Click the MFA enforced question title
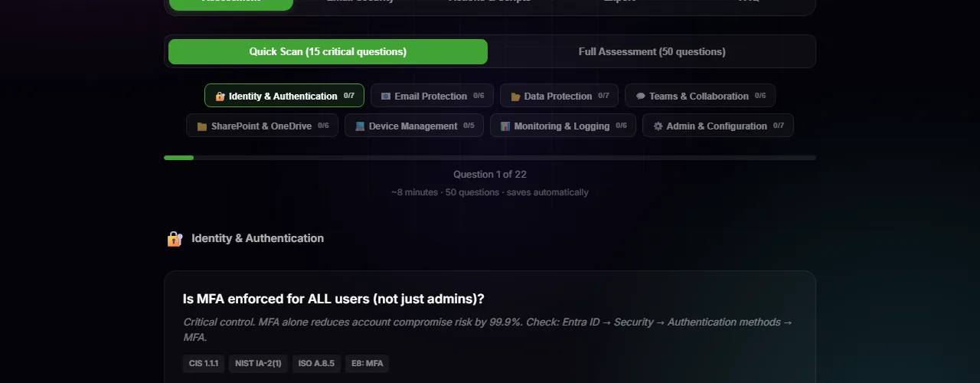980x383 pixels. click(x=333, y=299)
